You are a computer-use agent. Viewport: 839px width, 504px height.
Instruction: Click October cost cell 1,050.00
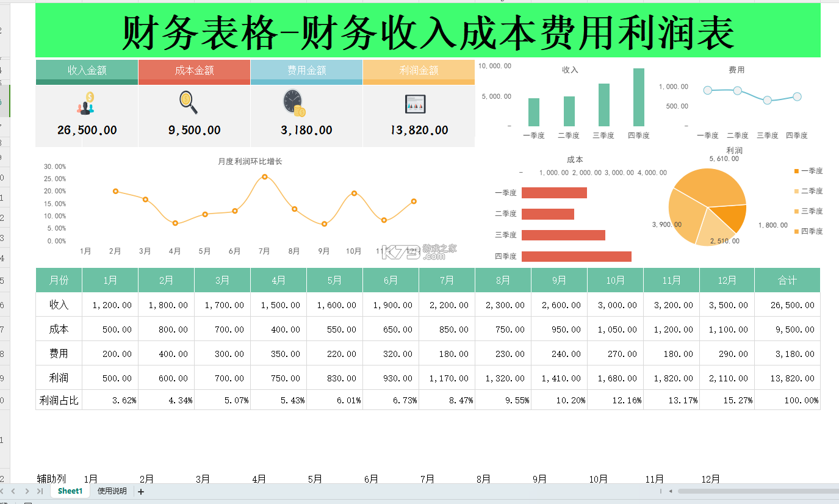click(x=616, y=329)
